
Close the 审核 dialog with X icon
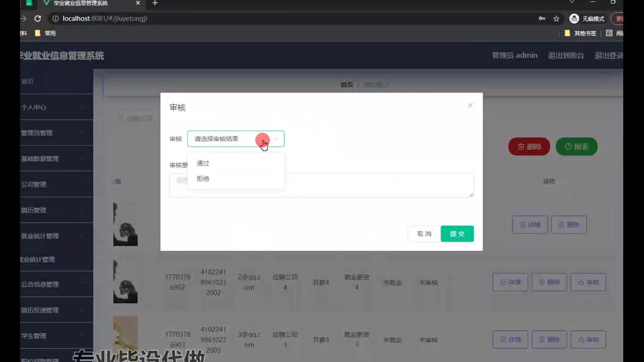pyautogui.click(x=470, y=106)
